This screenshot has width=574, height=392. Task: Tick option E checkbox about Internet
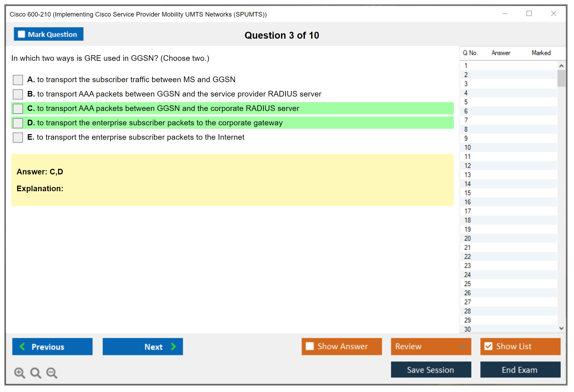[18, 137]
